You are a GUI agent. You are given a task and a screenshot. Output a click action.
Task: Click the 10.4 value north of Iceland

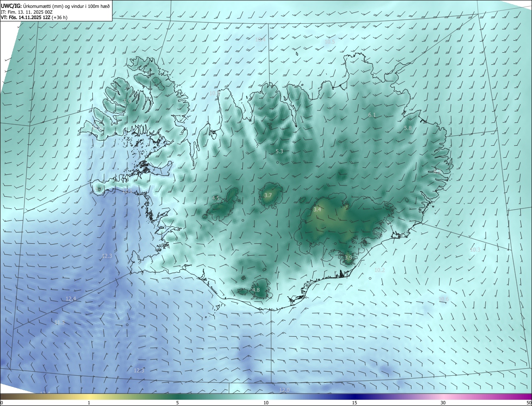[260, 40]
